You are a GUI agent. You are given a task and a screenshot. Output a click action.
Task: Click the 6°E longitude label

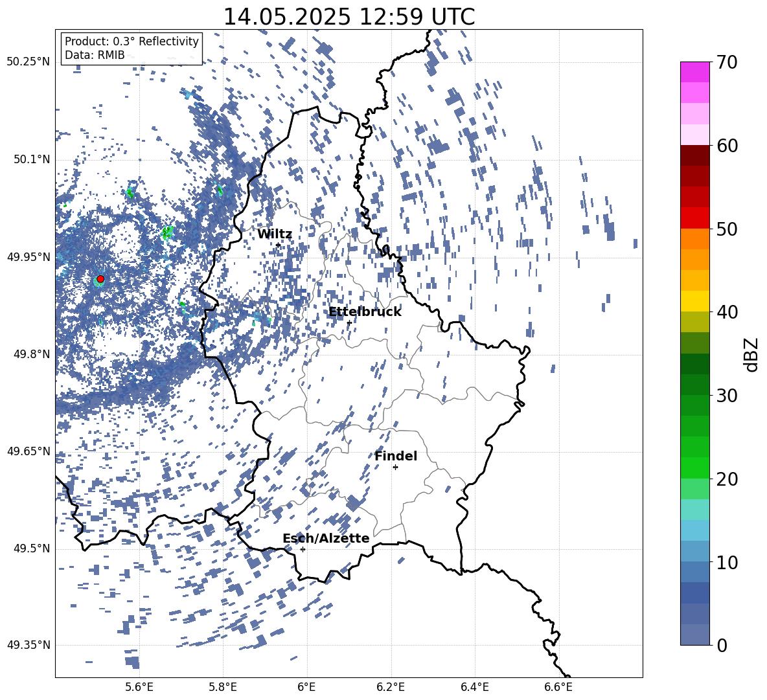pos(306,687)
